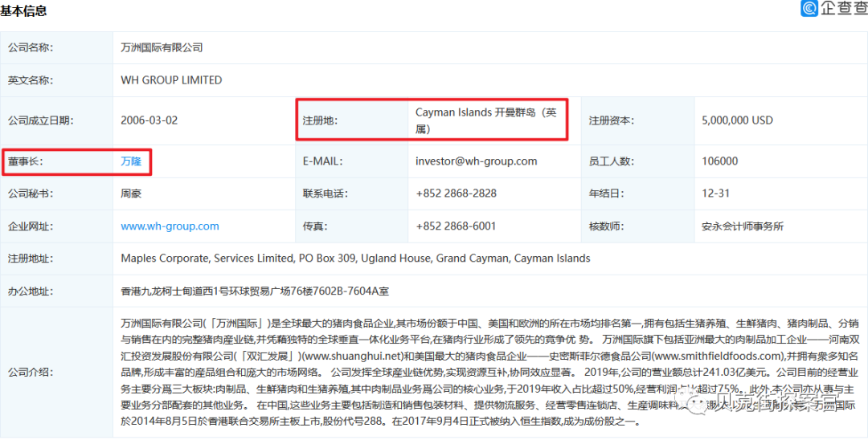This screenshot has width=868, height=440.
Task: Click the 年结日 label cell
Action: [x=637, y=194]
